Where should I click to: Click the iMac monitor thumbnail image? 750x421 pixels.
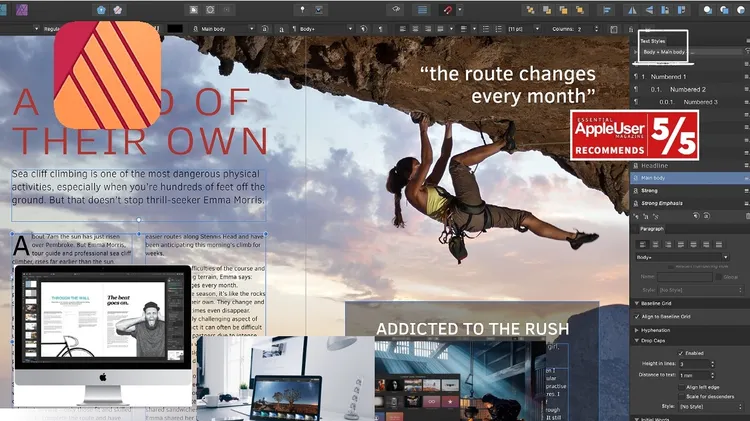coord(103,335)
